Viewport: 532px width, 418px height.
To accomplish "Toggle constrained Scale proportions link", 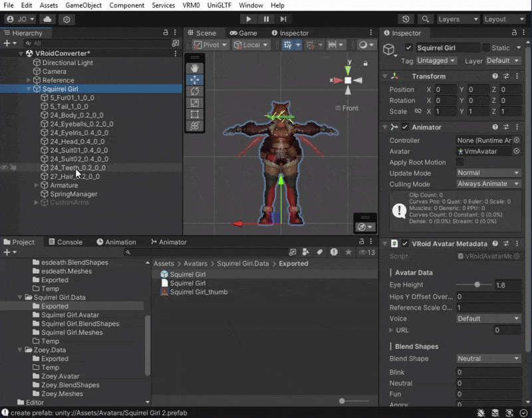I will click(418, 111).
